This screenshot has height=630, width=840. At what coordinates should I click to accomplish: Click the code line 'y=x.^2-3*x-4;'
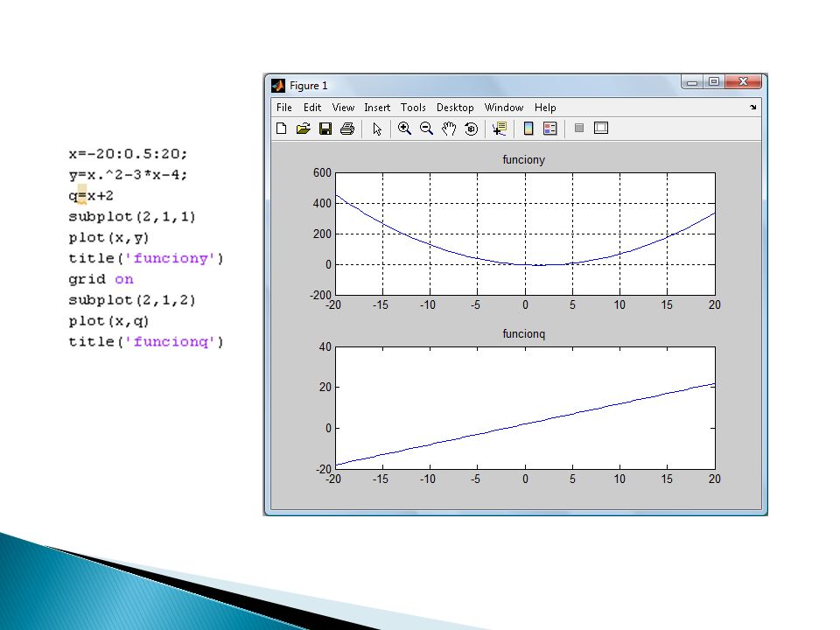coord(128,175)
